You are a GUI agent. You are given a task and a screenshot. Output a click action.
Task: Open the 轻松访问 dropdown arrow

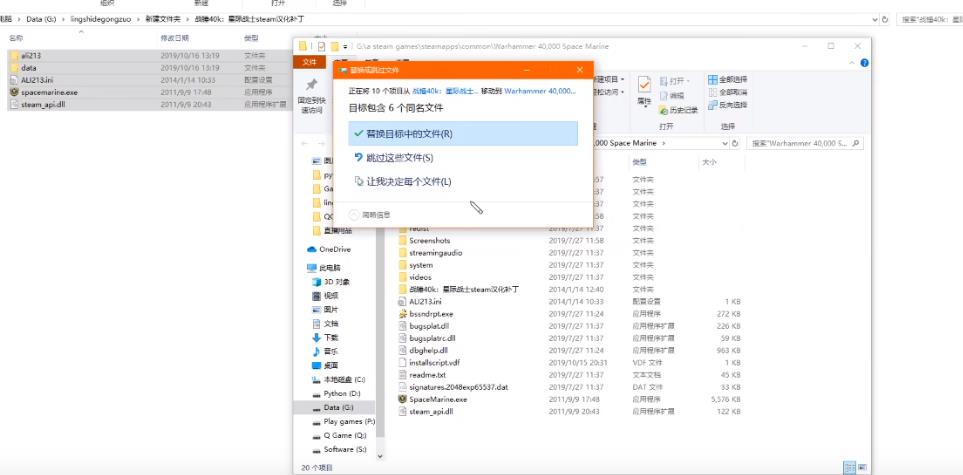click(622, 92)
